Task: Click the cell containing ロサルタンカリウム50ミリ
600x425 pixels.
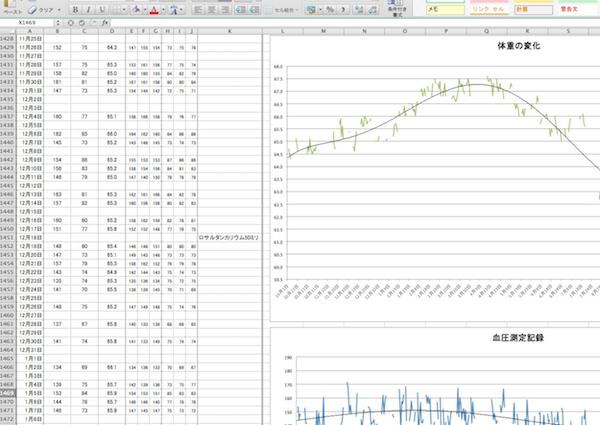Action: (229, 238)
